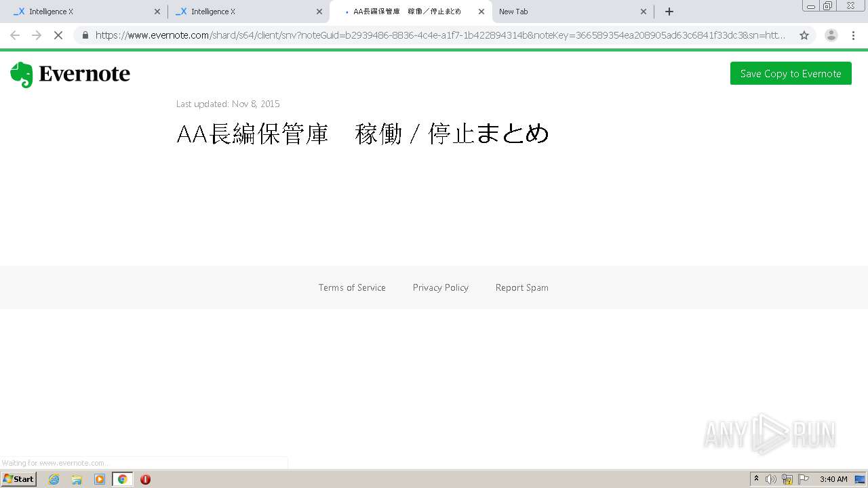Screen dimensions: 868x488
Task: Click the show desktop tray button
Action: click(861, 479)
